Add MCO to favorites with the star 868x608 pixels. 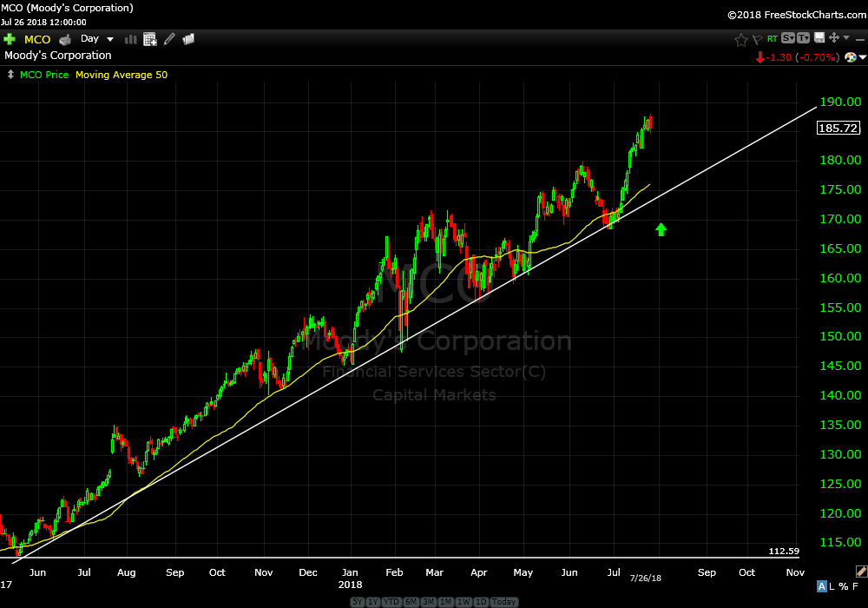tap(740, 39)
